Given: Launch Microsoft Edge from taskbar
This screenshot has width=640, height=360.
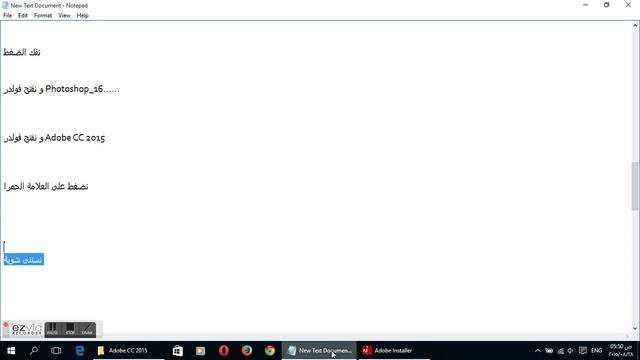Looking at the screenshot, I should [x=80, y=351].
